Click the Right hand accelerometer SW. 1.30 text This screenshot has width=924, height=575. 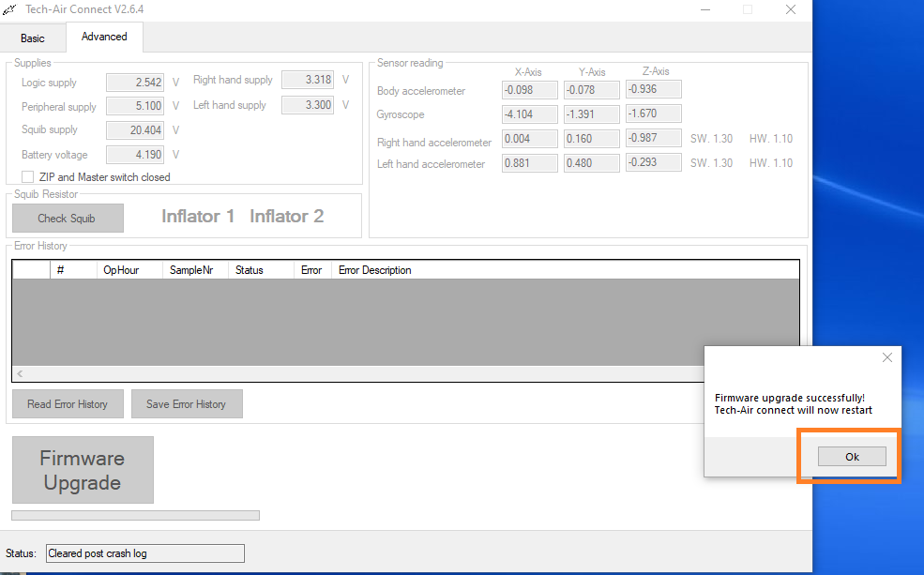(711, 139)
